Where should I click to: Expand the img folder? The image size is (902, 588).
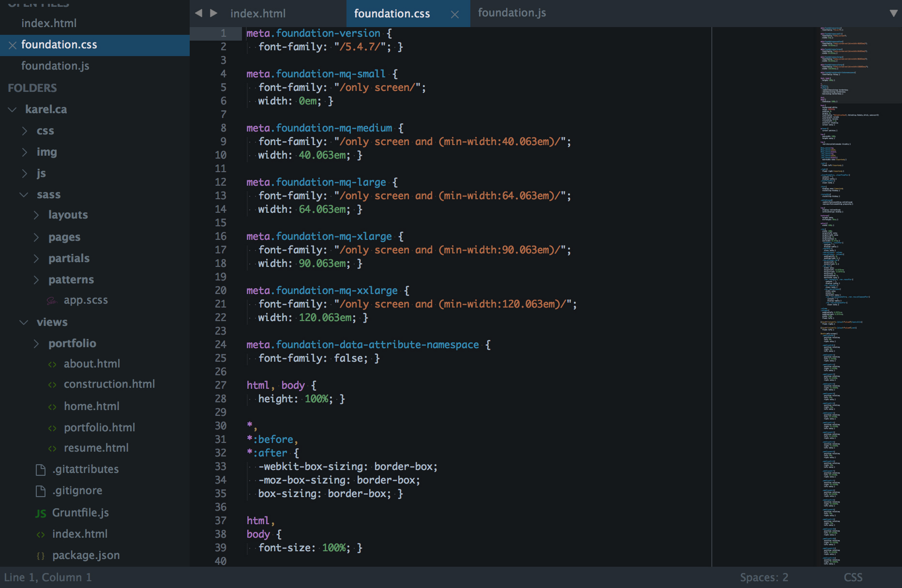[24, 152]
